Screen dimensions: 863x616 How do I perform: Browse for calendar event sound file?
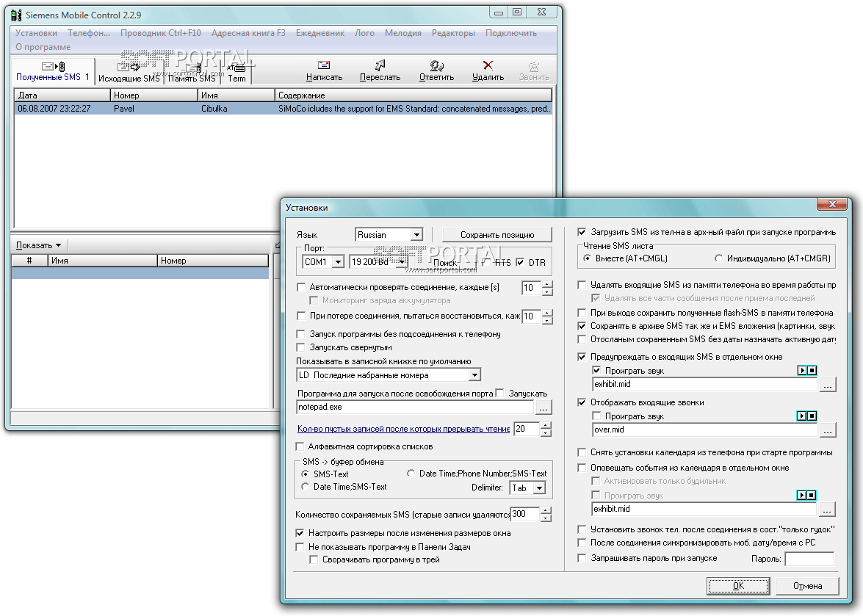pos(827,510)
